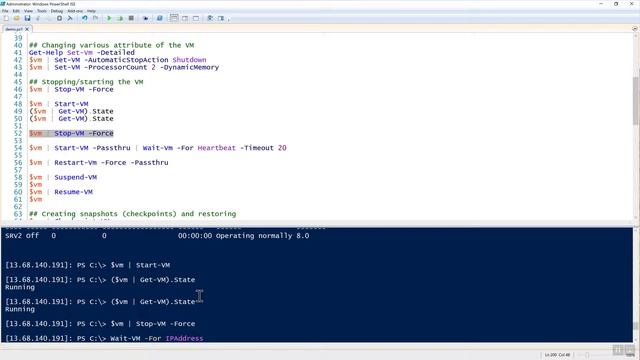Open the Tools menu
Screen dimensions: 640x360
tap(42, 11)
